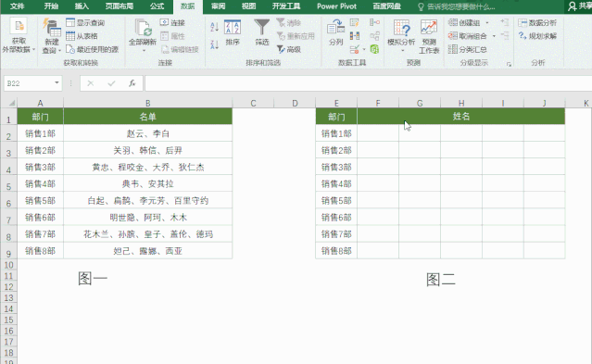Click Forecast Sheet (预测工作表)

[429, 36]
